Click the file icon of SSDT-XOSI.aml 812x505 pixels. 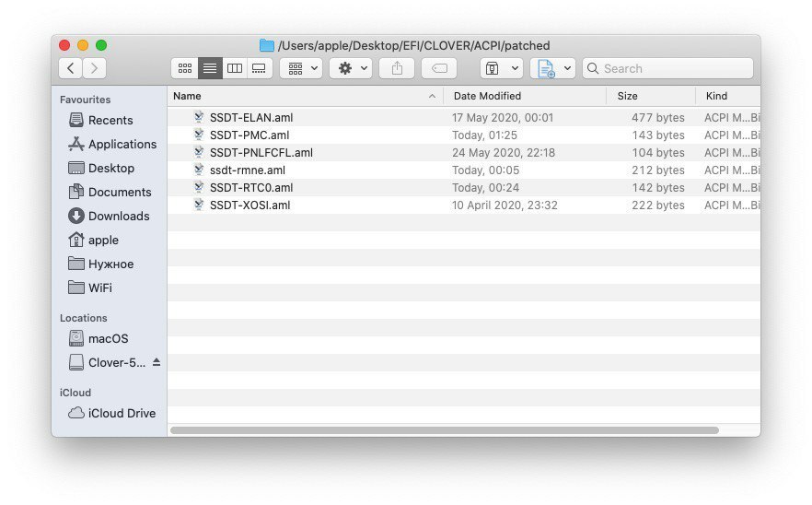198,205
